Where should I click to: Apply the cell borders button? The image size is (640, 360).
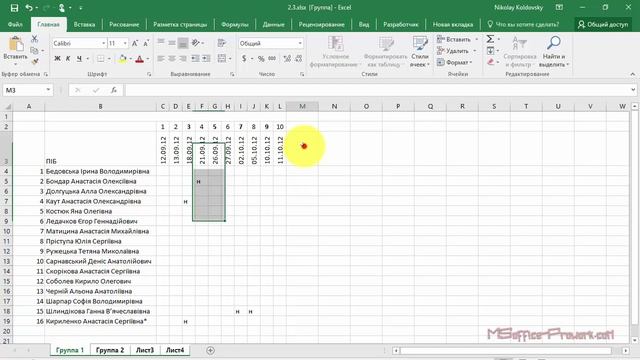click(x=100, y=59)
